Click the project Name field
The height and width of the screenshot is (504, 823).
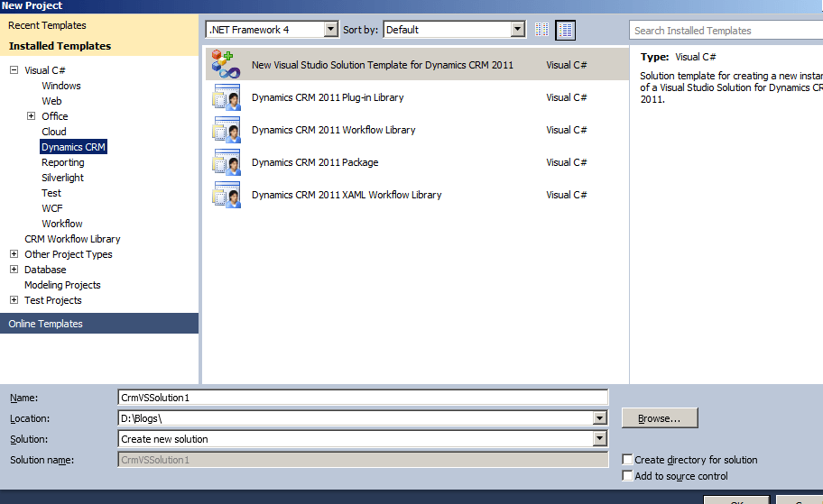363,398
